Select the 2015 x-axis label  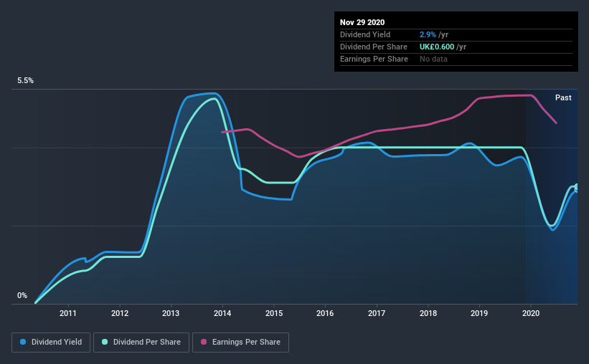coord(274,313)
